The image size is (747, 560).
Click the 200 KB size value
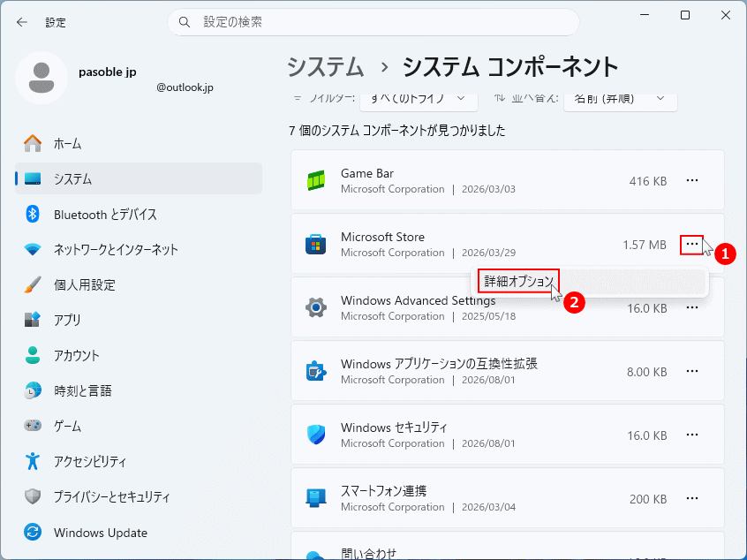(x=648, y=499)
